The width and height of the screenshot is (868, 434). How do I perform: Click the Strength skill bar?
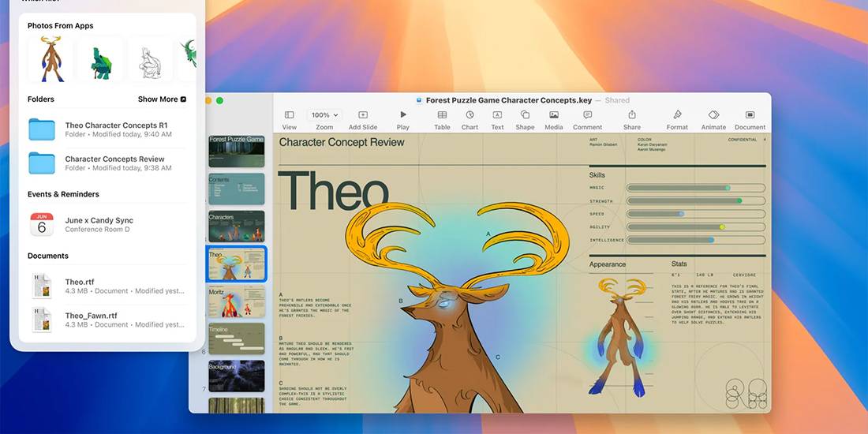coord(696,201)
